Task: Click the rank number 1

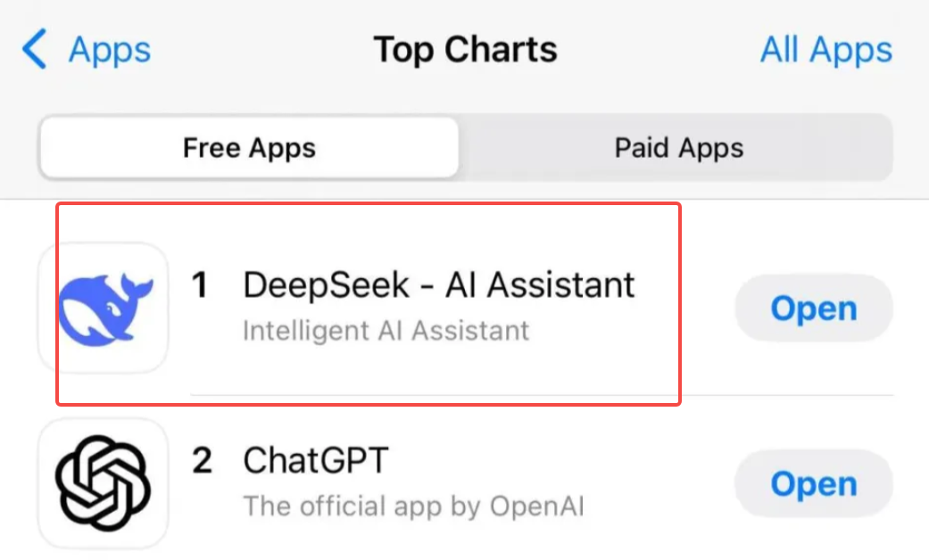Action: tap(200, 284)
